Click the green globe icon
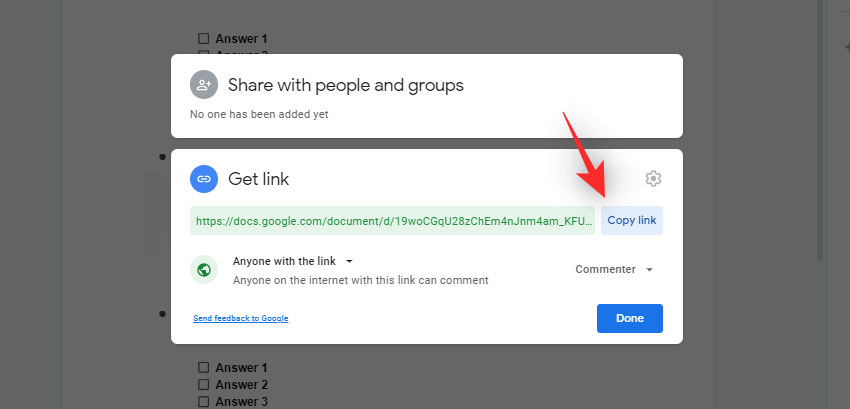Screen dimensions: 850x409 coord(204,270)
